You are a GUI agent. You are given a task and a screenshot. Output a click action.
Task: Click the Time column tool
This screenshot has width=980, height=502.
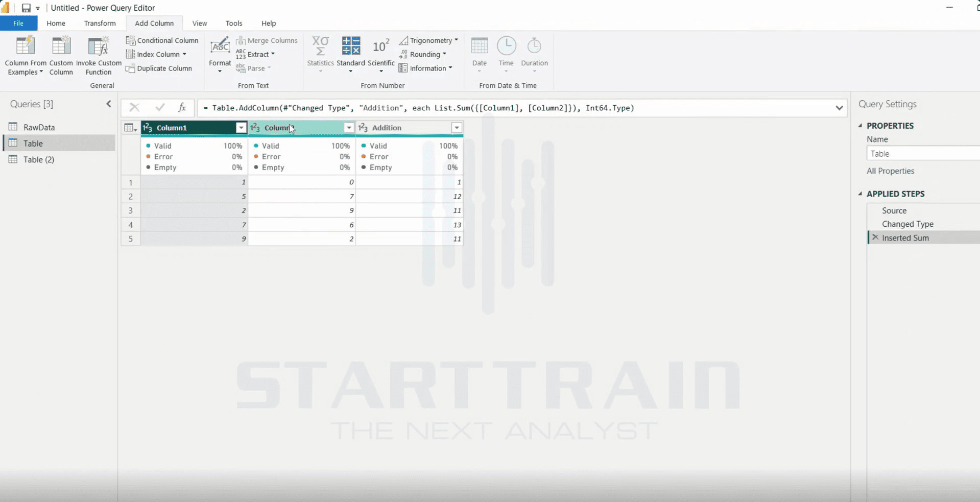[x=506, y=55]
